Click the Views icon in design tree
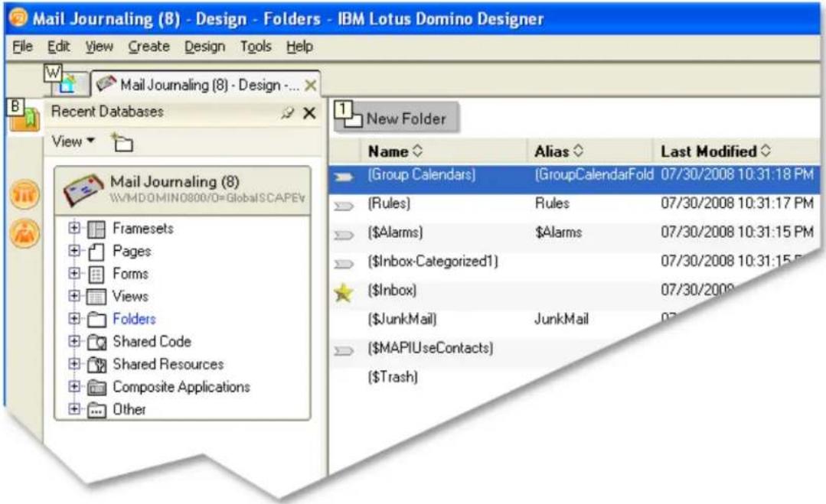This screenshot has height=504, width=826. pos(96,298)
